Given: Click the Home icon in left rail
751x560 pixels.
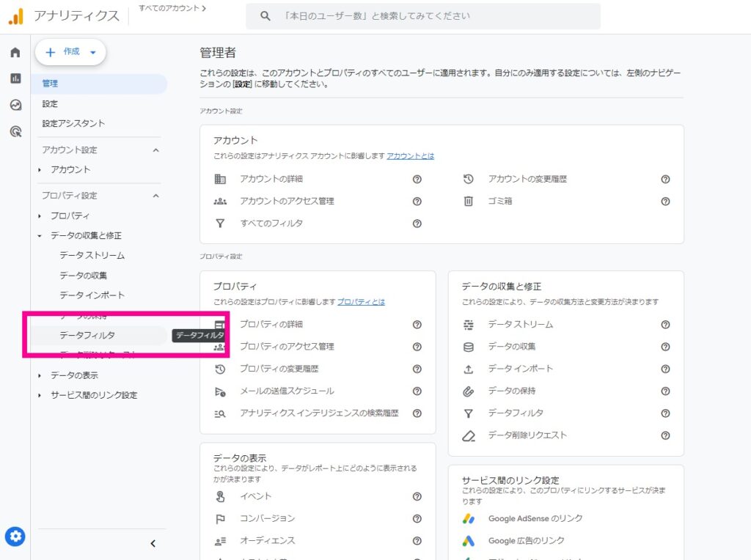Looking at the screenshot, I should click(x=15, y=53).
